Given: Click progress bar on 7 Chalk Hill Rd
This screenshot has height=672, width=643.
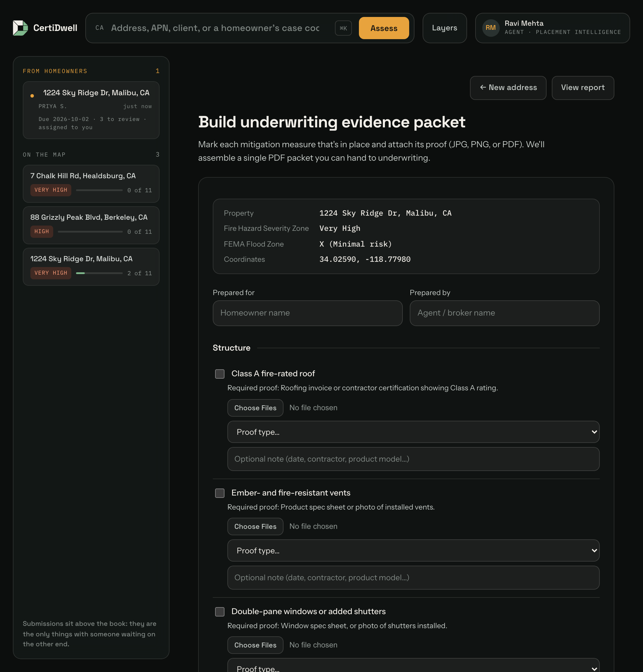Looking at the screenshot, I should [99, 190].
